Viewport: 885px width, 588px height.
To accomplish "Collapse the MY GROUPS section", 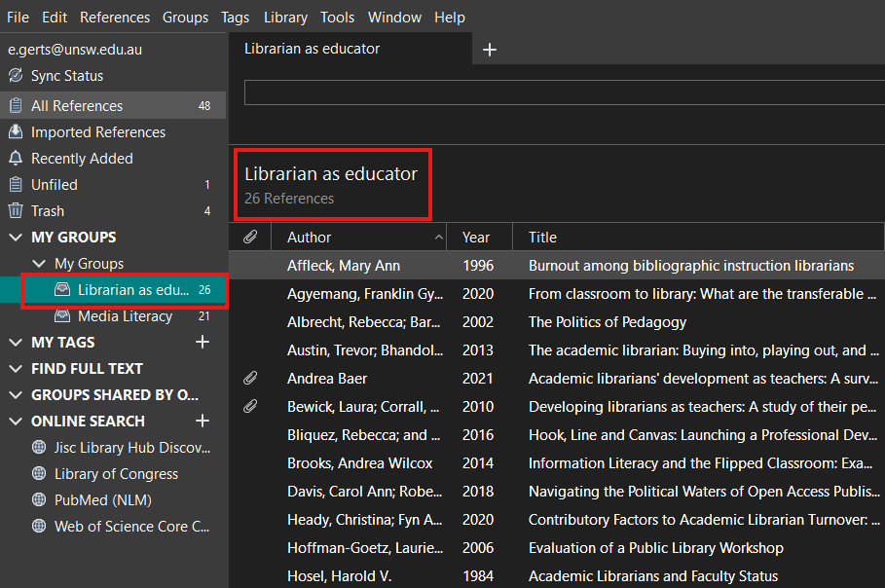I will [x=15, y=237].
